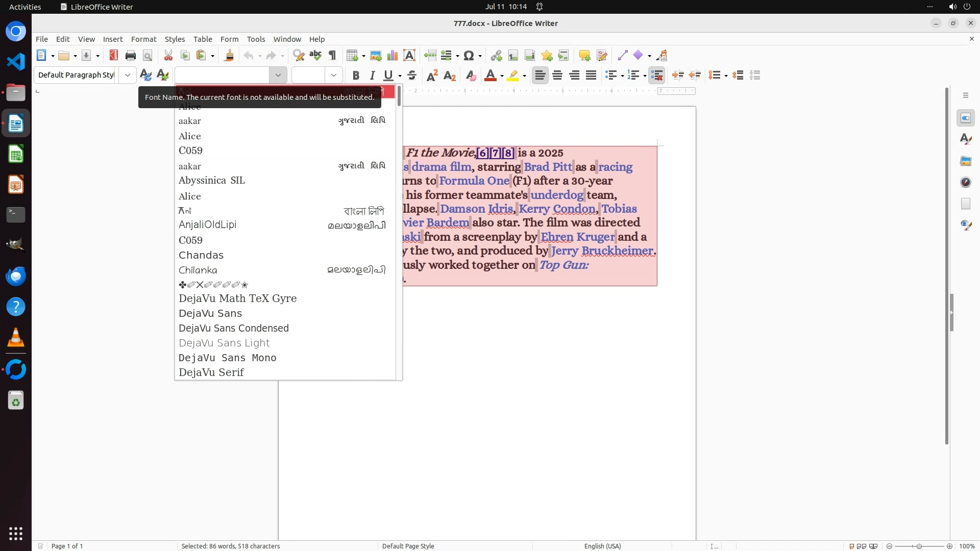
Task: Insert an image using the toolbar icon
Action: pyautogui.click(x=376, y=56)
